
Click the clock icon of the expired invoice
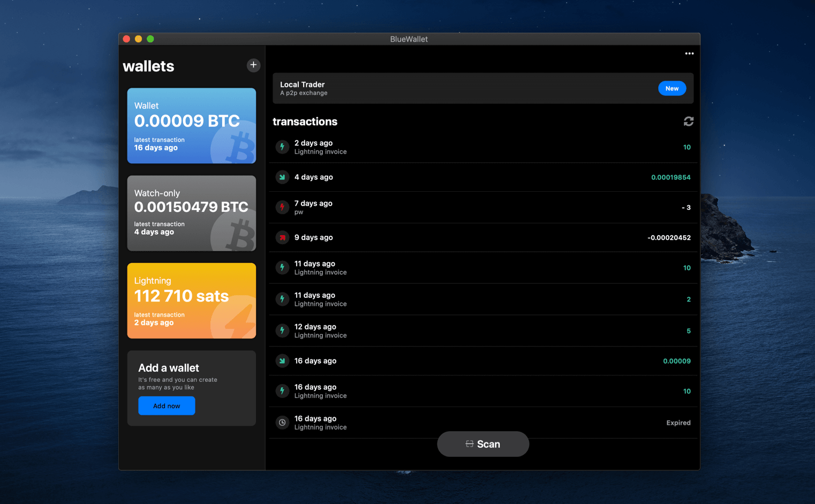[x=282, y=423]
